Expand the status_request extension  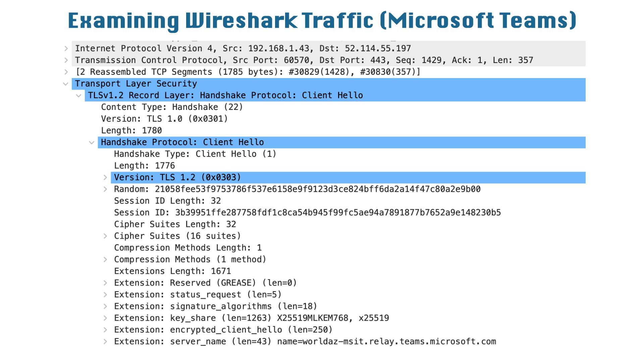[x=105, y=295]
